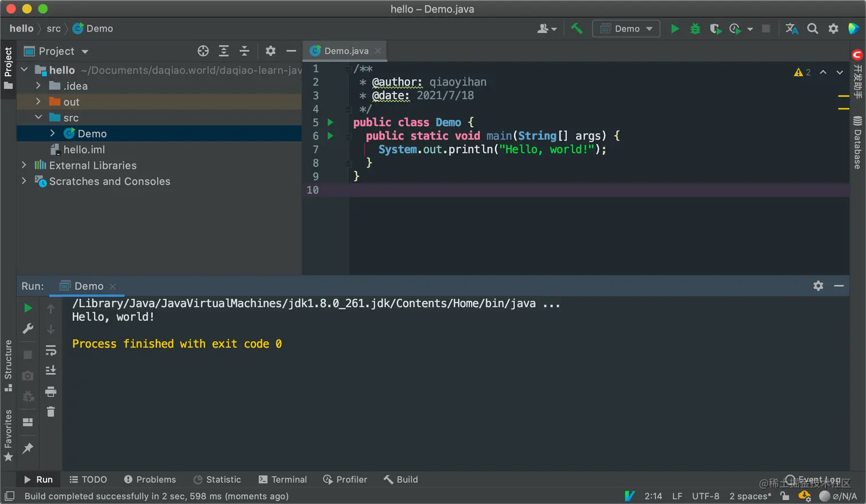
Task: Toggle soft-wrap in Run console
Action: pos(50,350)
